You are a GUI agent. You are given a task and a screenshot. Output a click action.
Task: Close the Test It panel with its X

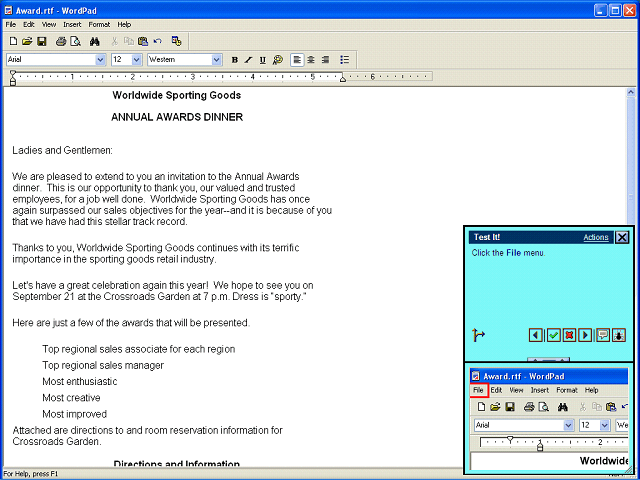[622, 237]
